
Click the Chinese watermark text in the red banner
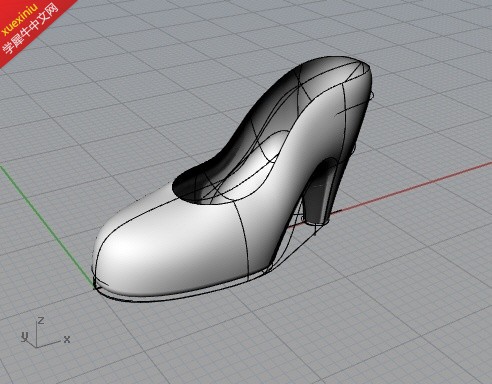tap(31, 29)
